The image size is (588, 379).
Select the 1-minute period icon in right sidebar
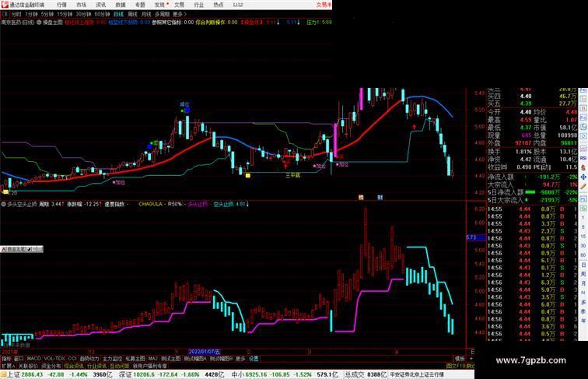[583, 218]
